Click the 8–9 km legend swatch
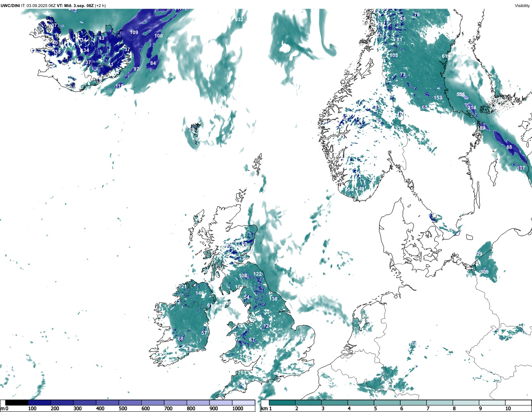The height and width of the screenshot is (412, 532). [465, 402]
